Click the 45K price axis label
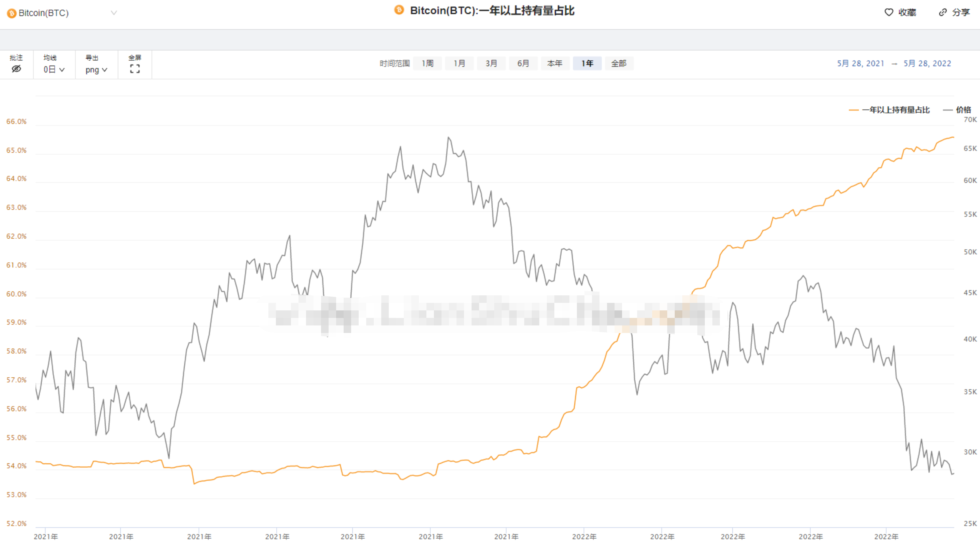This screenshot has height=548, width=980. [x=970, y=293]
